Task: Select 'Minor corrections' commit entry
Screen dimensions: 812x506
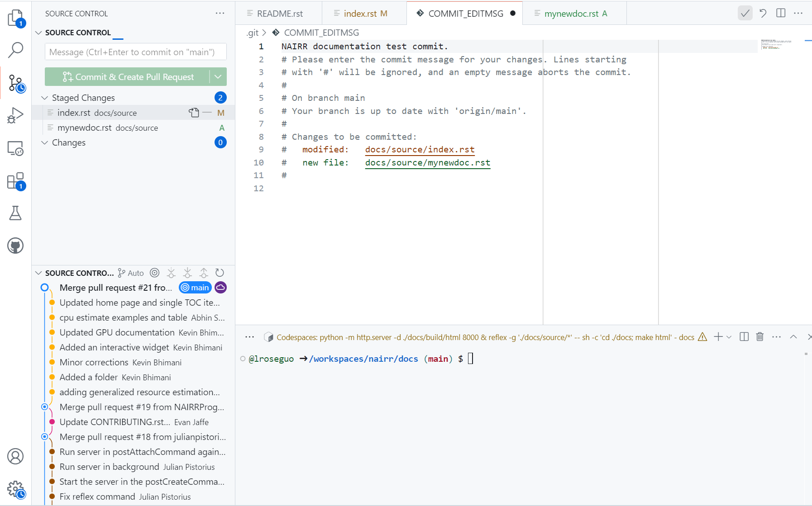Action: (x=133, y=362)
